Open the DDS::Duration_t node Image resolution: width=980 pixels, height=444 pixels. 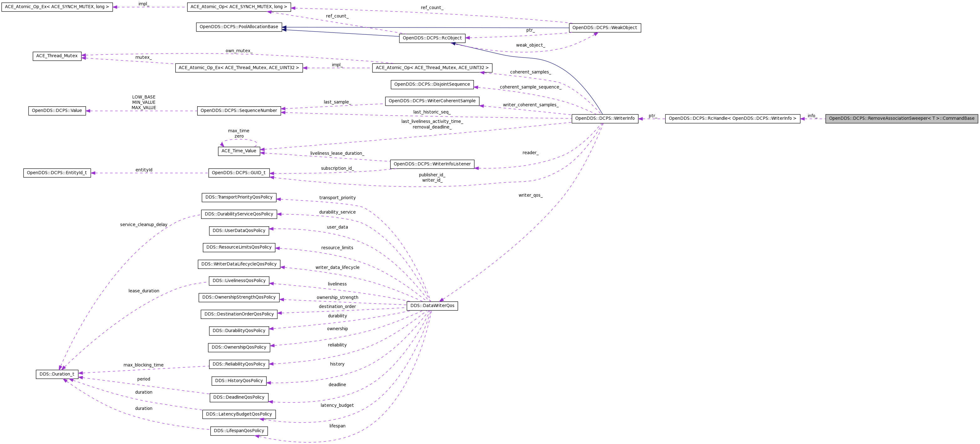pyautogui.click(x=57, y=374)
